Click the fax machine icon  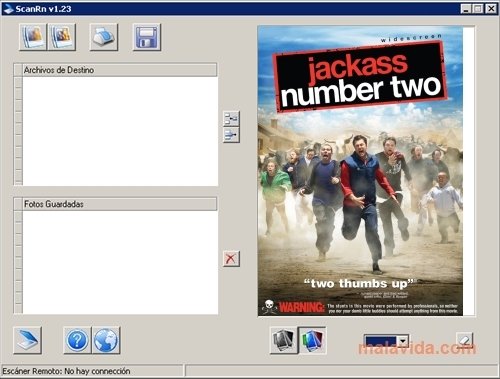[104, 37]
